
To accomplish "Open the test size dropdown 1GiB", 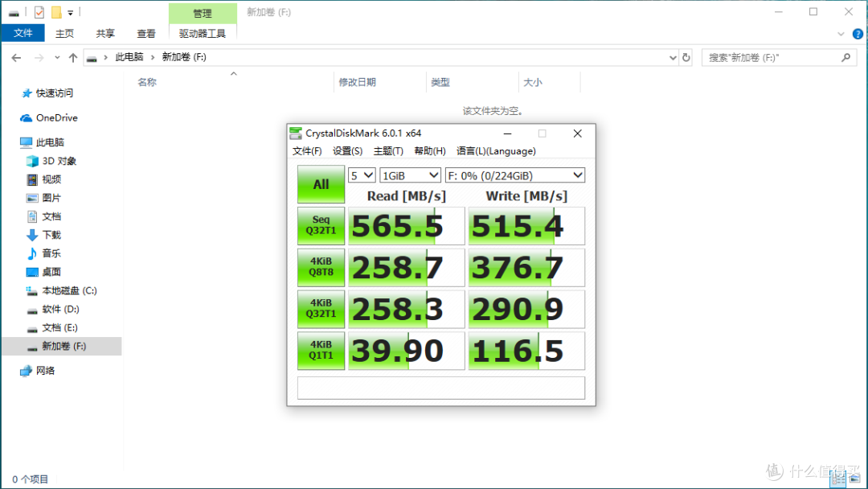I will [410, 175].
